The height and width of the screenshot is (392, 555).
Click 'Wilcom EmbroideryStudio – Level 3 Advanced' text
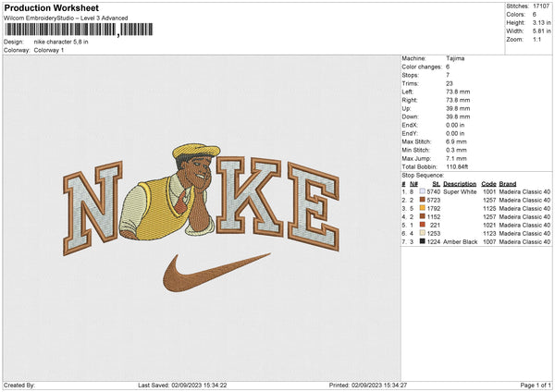(66, 18)
